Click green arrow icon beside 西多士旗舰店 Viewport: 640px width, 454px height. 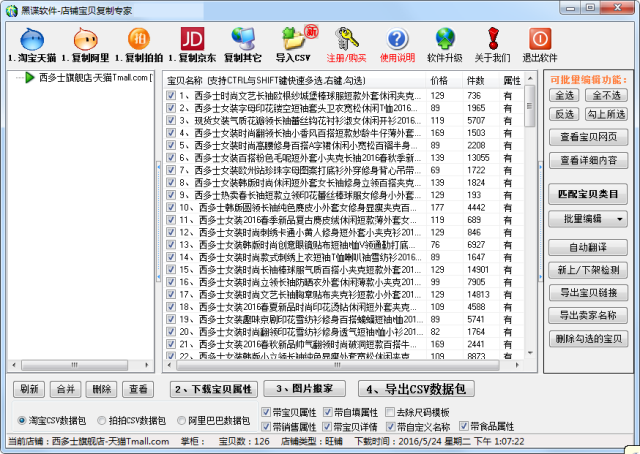point(29,78)
